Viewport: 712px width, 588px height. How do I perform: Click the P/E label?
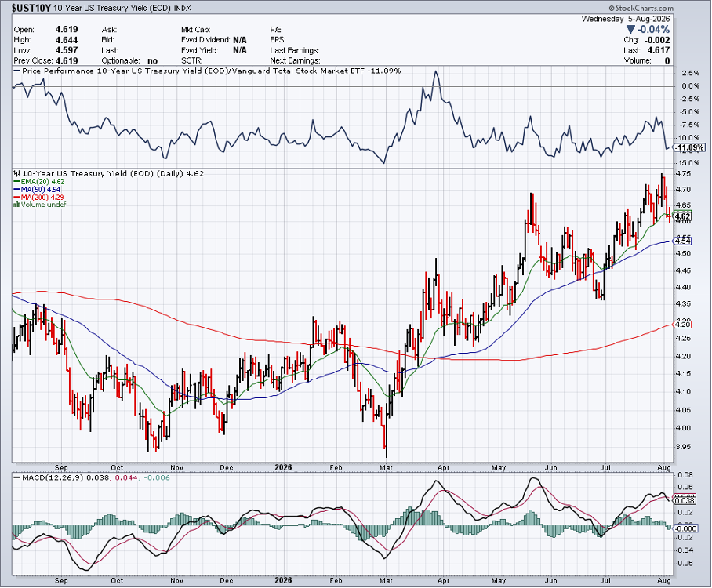coord(277,30)
